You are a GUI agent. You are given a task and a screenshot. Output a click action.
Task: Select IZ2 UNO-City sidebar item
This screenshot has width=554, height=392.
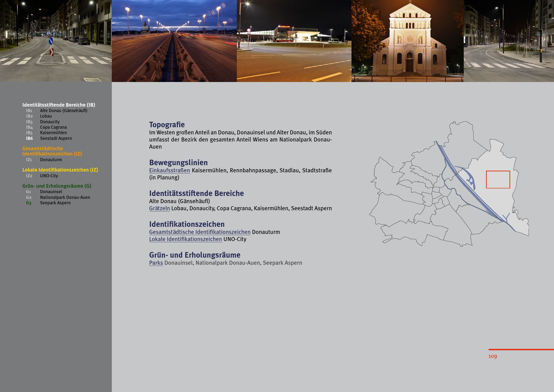tap(49, 176)
